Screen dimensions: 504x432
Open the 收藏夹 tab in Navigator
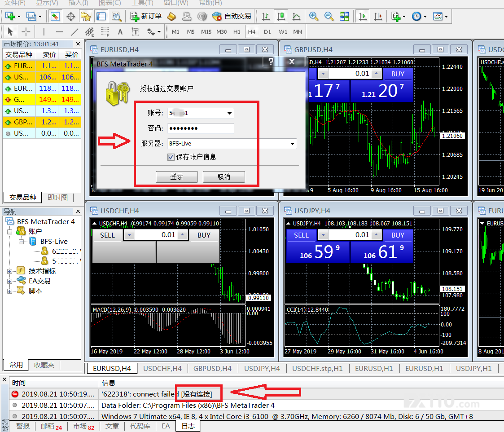tap(44, 365)
